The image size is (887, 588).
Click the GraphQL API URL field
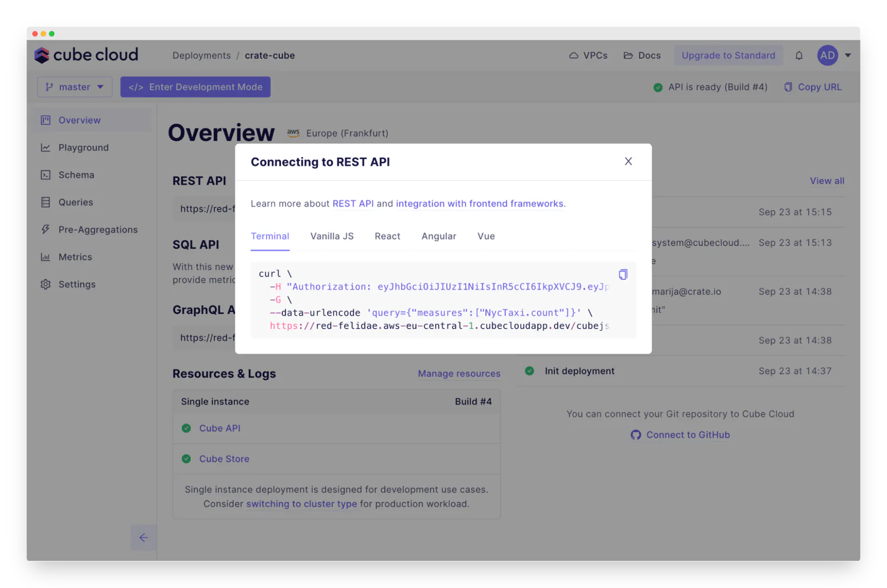(204, 338)
